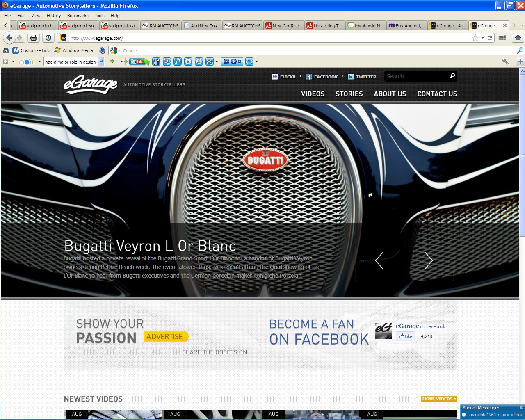Viewport: 525px width, 420px height.
Task: Click the browser URL address field
Action: [x=269, y=38]
